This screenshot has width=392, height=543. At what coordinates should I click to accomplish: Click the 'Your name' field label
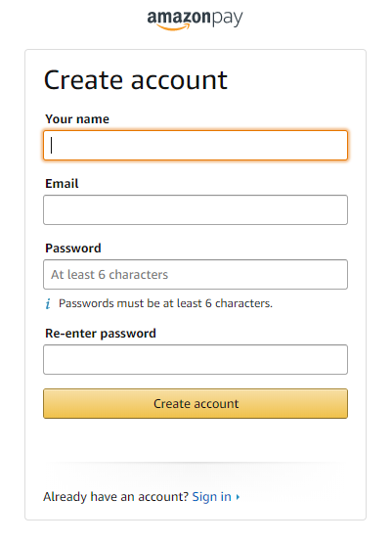[77, 119]
